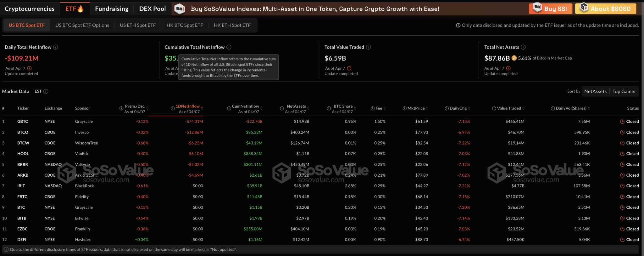This screenshot has height=256, width=644.
Task: Open info icon for Prem./Dsc. column
Action: 121,108
